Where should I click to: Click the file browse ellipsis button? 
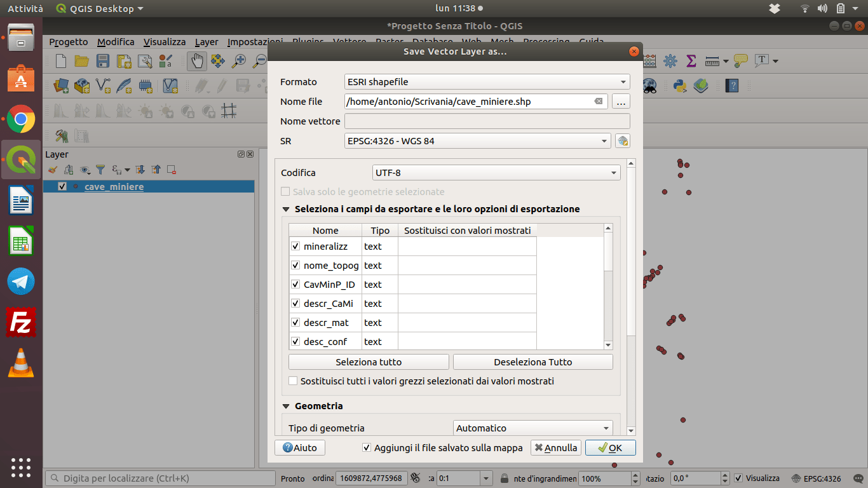[621, 102]
